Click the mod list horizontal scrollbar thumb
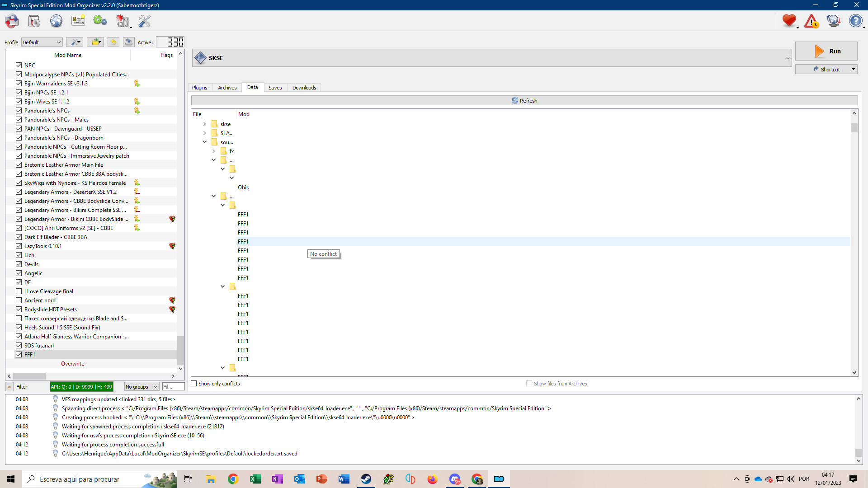Screen dimensions: 868x488 pos(29,376)
